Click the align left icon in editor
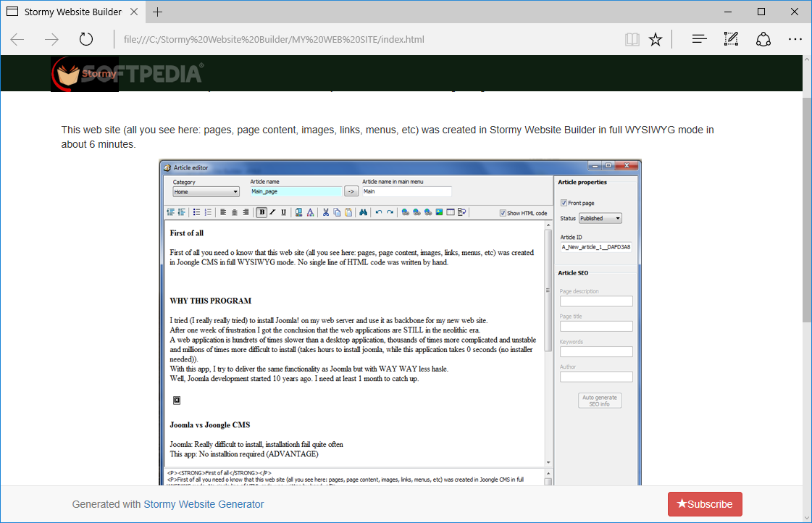The height and width of the screenshot is (523, 812). click(x=222, y=212)
